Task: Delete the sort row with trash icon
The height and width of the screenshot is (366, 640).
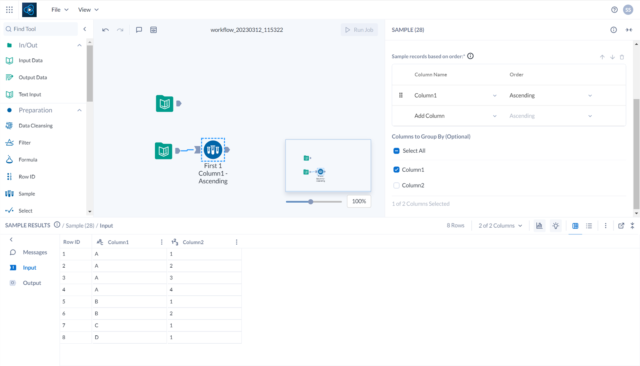Action: (622, 57)
